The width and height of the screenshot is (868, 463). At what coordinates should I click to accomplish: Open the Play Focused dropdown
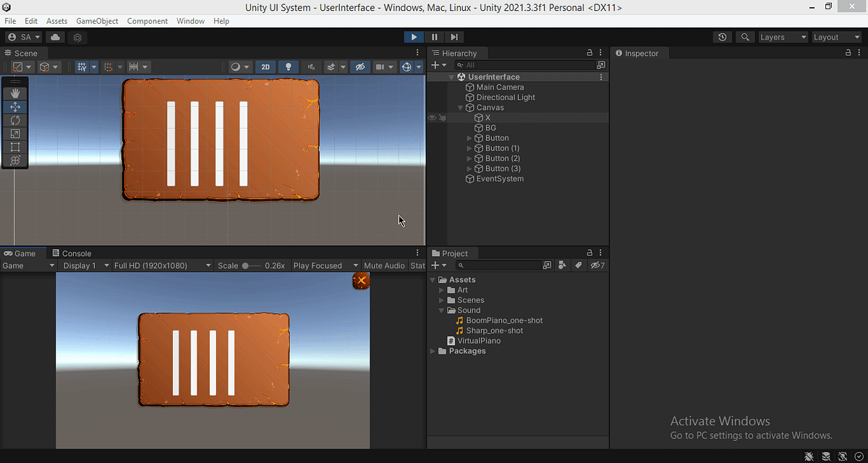coord(325,265)
